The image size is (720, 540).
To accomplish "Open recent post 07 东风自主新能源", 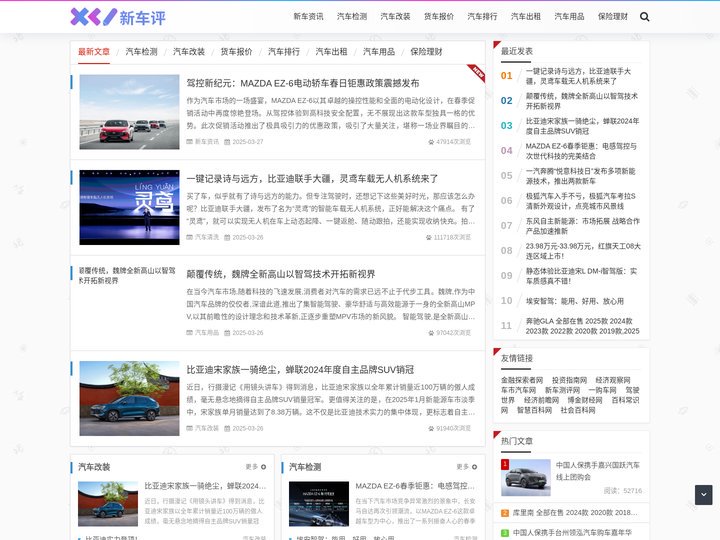I will (x=583, y=226).
